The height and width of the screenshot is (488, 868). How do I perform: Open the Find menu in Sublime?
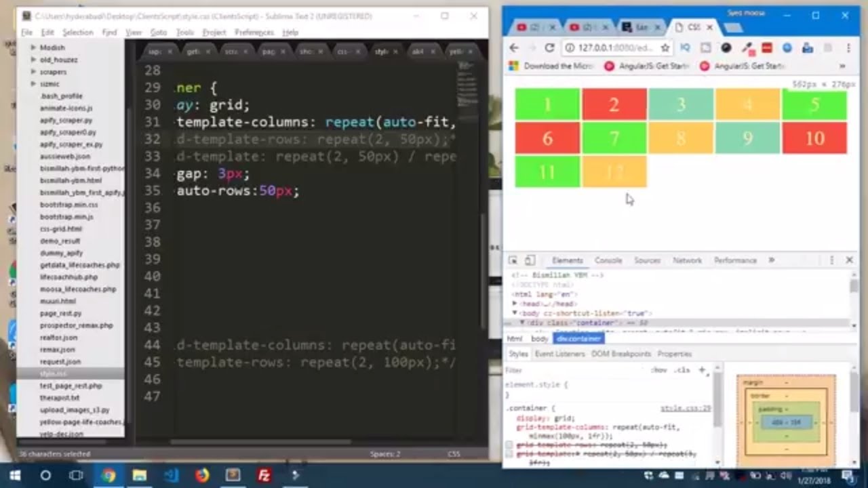tap(109, 33)
